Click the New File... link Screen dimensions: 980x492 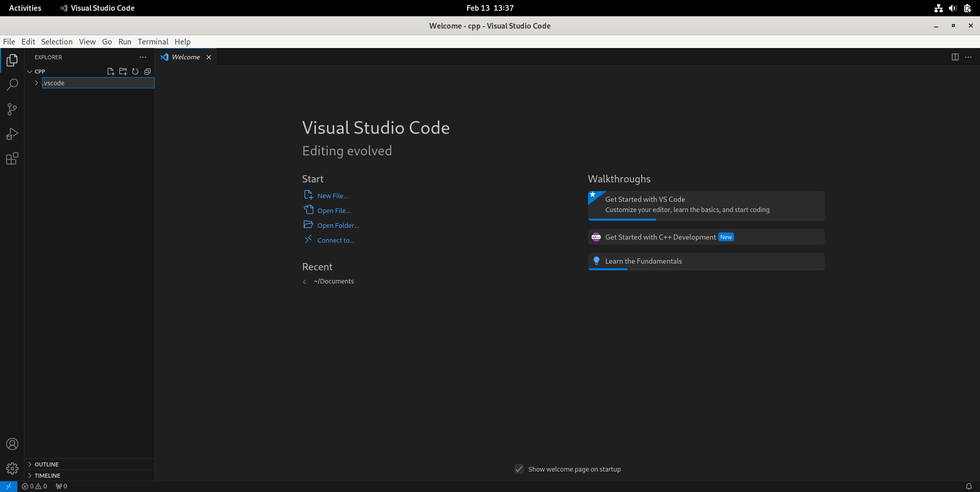tap(333, 196)
